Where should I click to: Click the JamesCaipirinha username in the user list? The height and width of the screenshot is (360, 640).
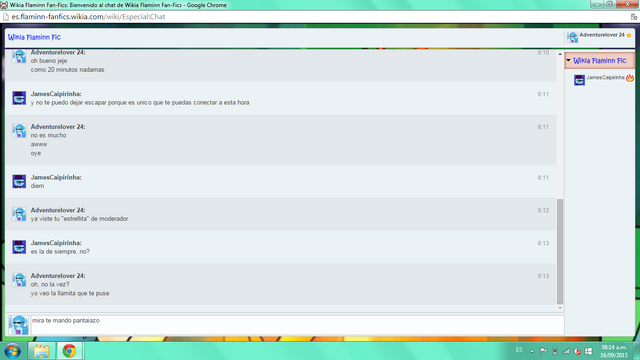[605, 78]
